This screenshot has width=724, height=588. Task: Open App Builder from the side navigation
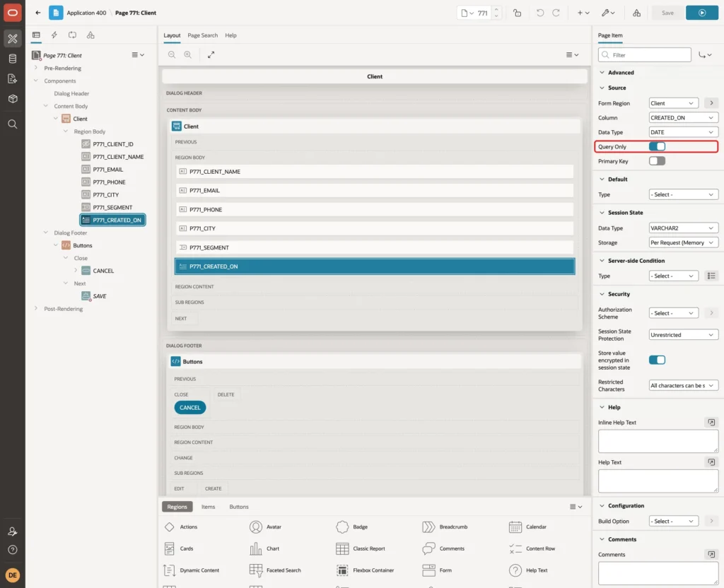click(13, 39)
